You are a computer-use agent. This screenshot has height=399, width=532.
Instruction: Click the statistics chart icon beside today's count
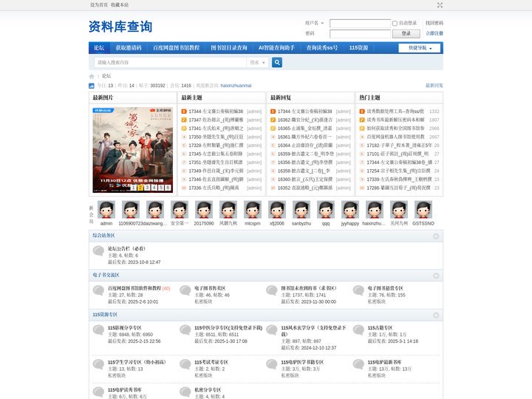(x=92, y=86)
